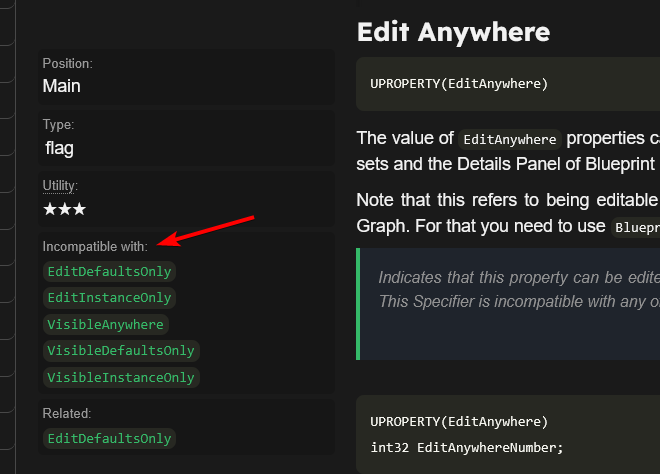This screenshot has height=474, width=660.
Task: Click the bottom UPROPERTY(EditAnywhere) code line
Action: click(x=459, y=421)
